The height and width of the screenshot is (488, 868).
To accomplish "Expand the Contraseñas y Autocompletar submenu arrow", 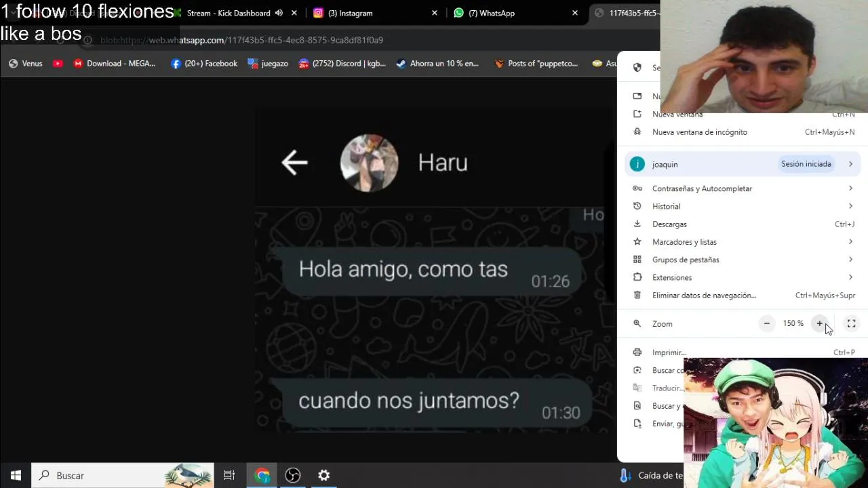I will [850, 188].
